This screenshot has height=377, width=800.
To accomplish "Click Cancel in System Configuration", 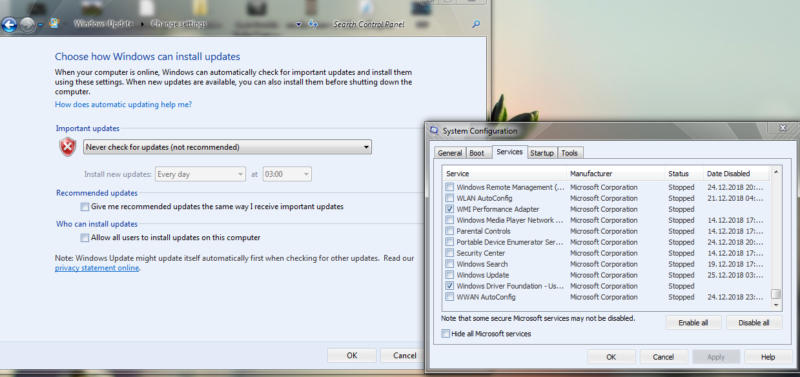I will (x=664, y=357).
